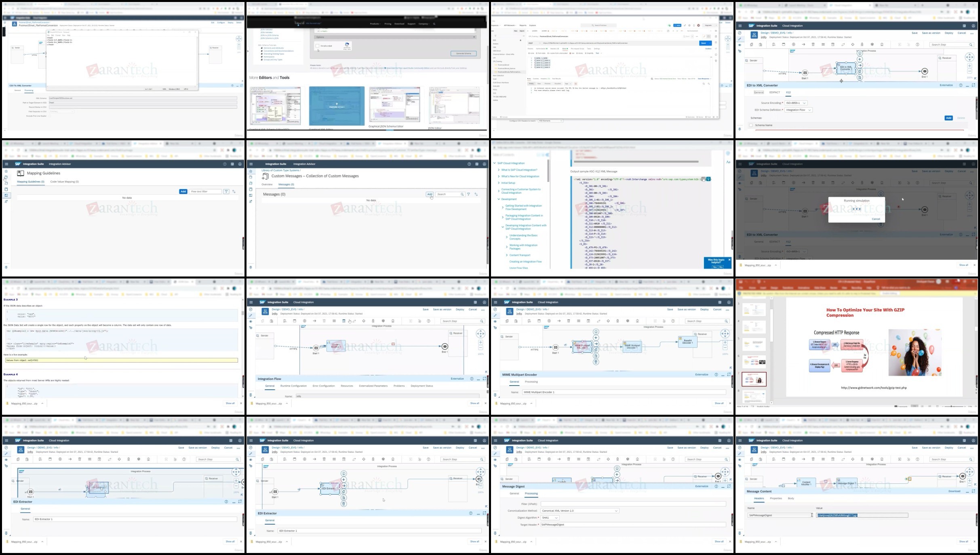Image resolution: width=980 pixels, height=555 pixels.
Task: Open Field Separator in CSV dropdown
Action: tap(61, 112)
